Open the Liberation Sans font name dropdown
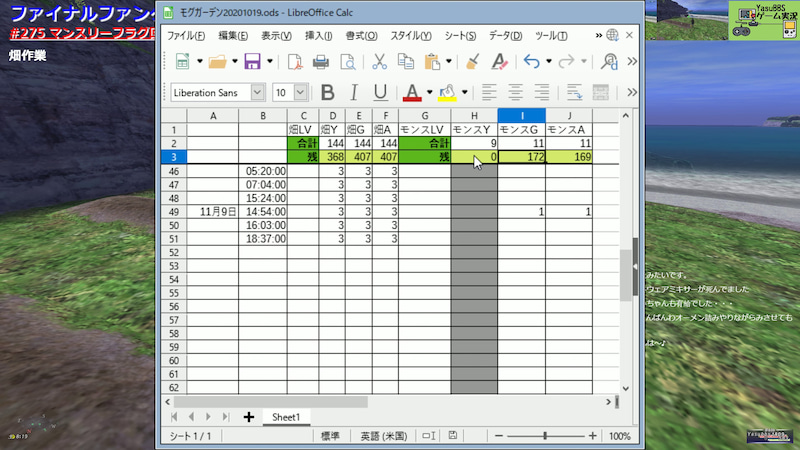The width and height of the screenshot is (800, 450). click(x=258, y=92)
